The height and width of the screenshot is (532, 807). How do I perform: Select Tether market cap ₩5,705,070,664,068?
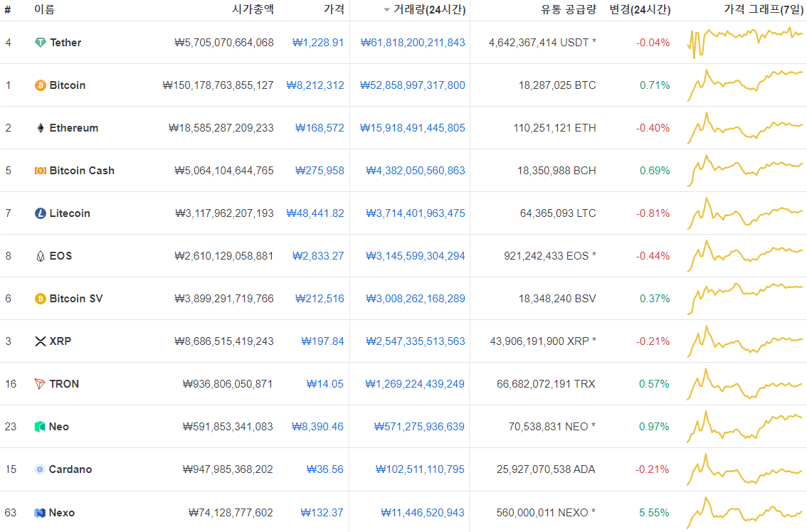224,43
